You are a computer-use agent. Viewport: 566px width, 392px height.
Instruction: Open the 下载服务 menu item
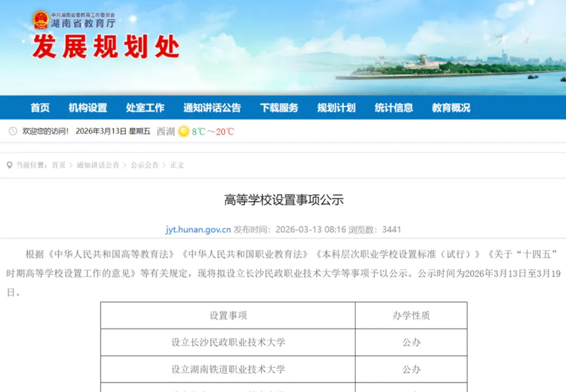(x=279, y=107)
